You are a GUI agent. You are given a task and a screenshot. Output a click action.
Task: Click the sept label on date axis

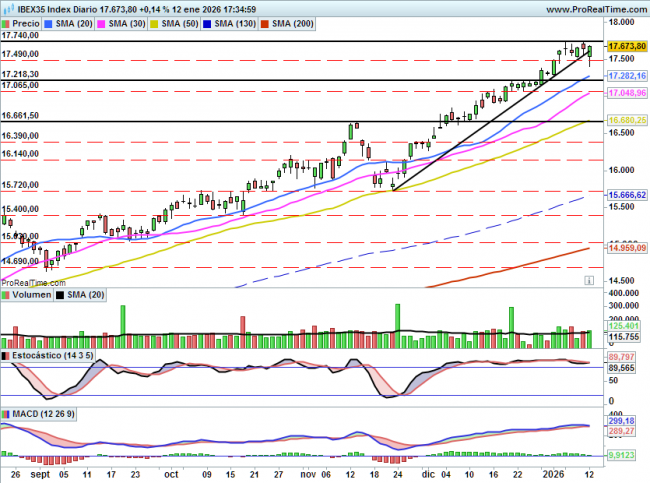(x=40, y=474)
